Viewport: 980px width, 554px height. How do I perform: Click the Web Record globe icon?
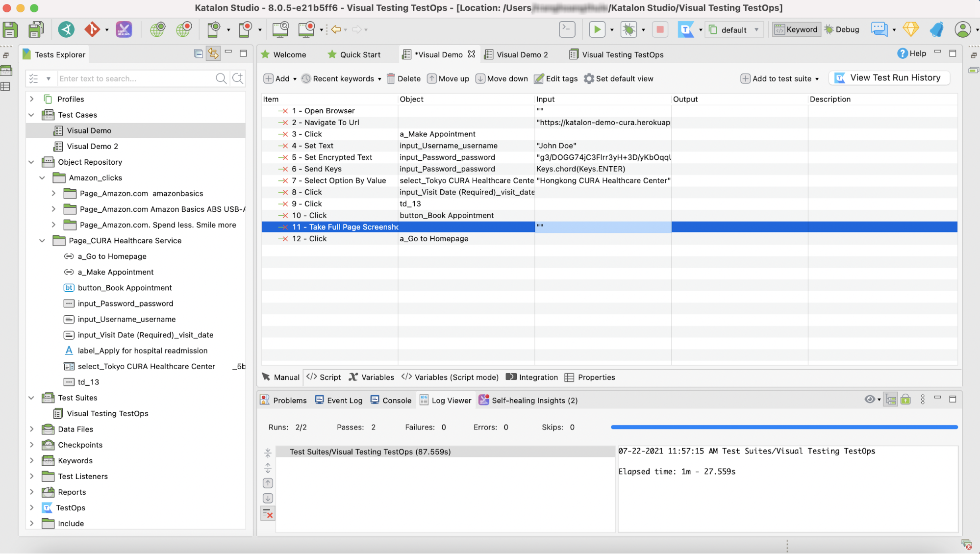coord(184,29)
